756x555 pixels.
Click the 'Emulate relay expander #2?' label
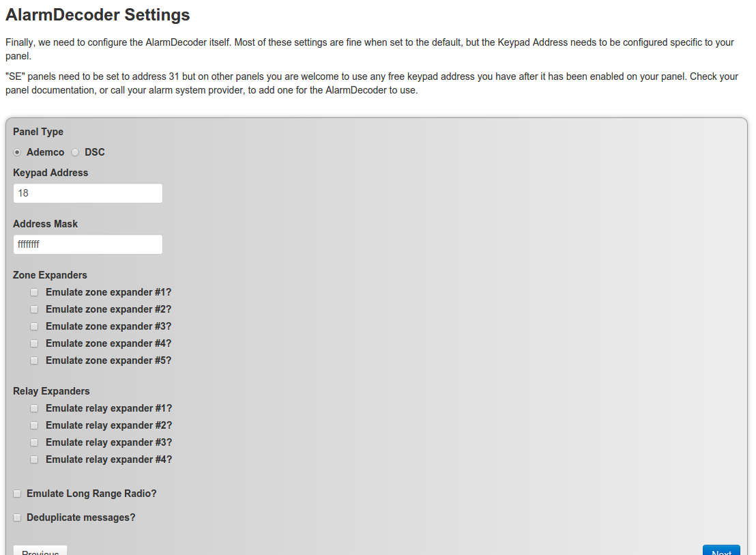click(x=109, y=425)
